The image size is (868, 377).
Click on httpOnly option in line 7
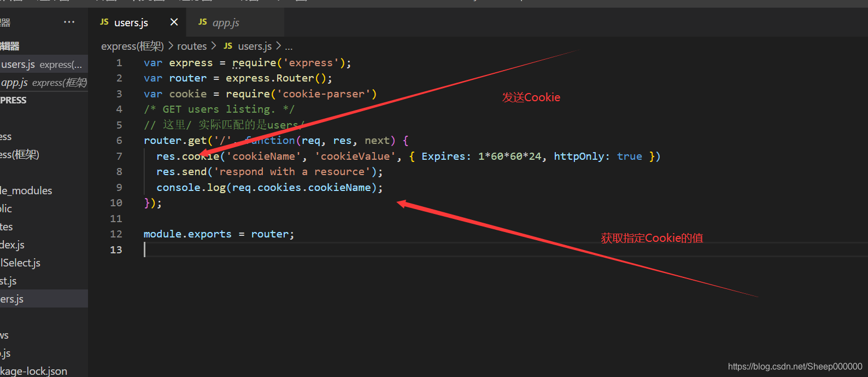tap(579, 156)
